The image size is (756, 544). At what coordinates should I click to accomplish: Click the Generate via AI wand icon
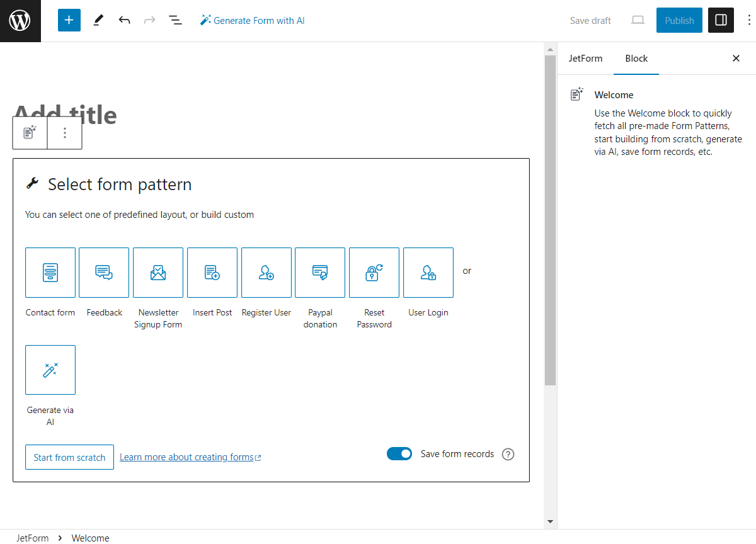click(x=50, y=370)
